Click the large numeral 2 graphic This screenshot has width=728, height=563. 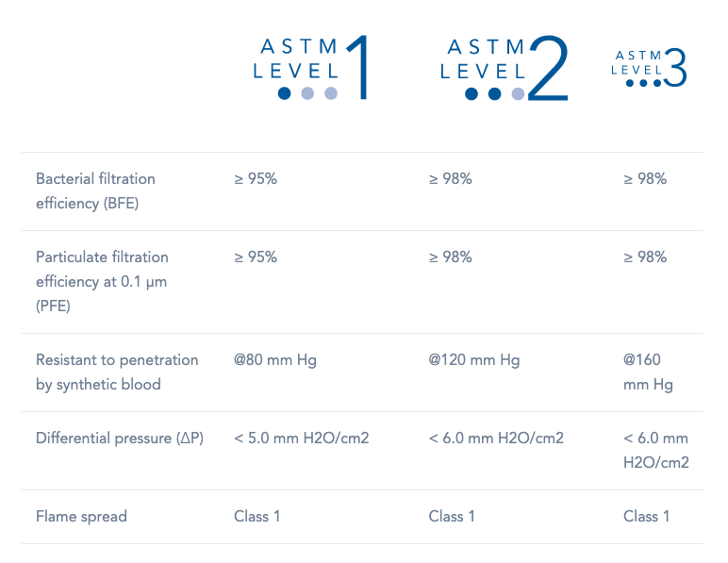548,68
